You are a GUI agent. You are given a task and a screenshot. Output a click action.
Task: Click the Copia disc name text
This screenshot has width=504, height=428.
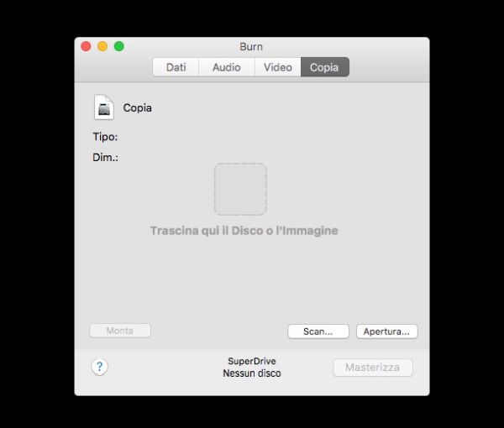click(x=138, y=108)
